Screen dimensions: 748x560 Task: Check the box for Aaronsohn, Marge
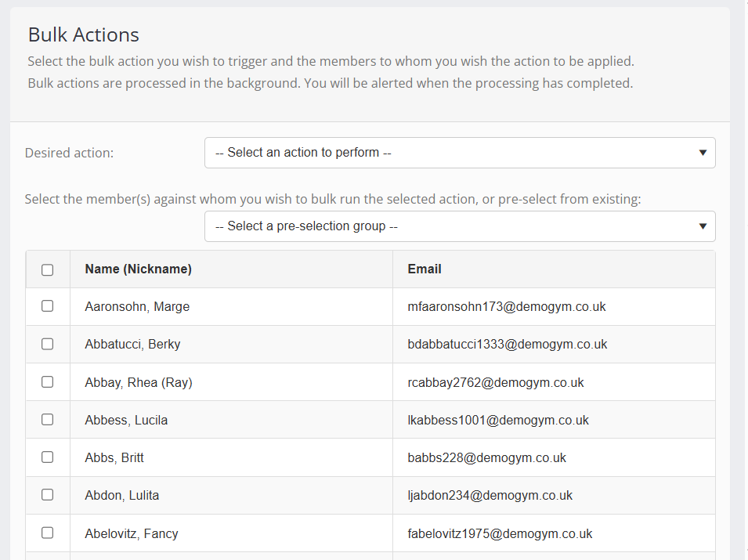click(x=48, y=306)
